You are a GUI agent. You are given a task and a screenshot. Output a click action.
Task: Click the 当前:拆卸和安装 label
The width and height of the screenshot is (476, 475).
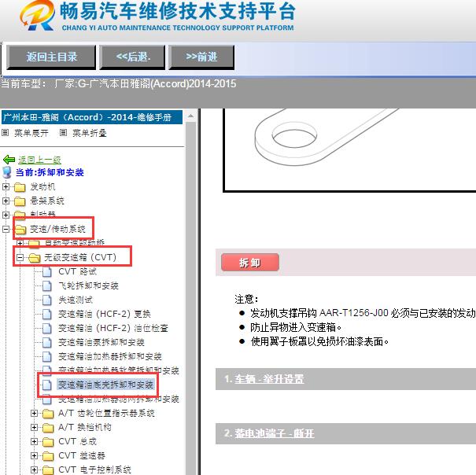pos(50,172)
